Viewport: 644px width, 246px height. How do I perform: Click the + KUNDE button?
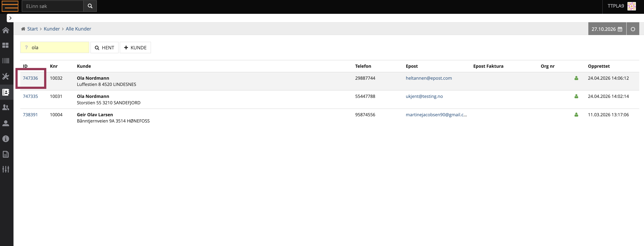pyautogui.click(x=135, y=48)
